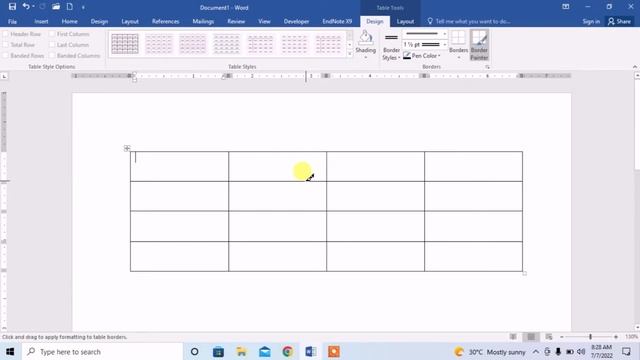Switch to Table Tools Layout tab

point(405,21)
